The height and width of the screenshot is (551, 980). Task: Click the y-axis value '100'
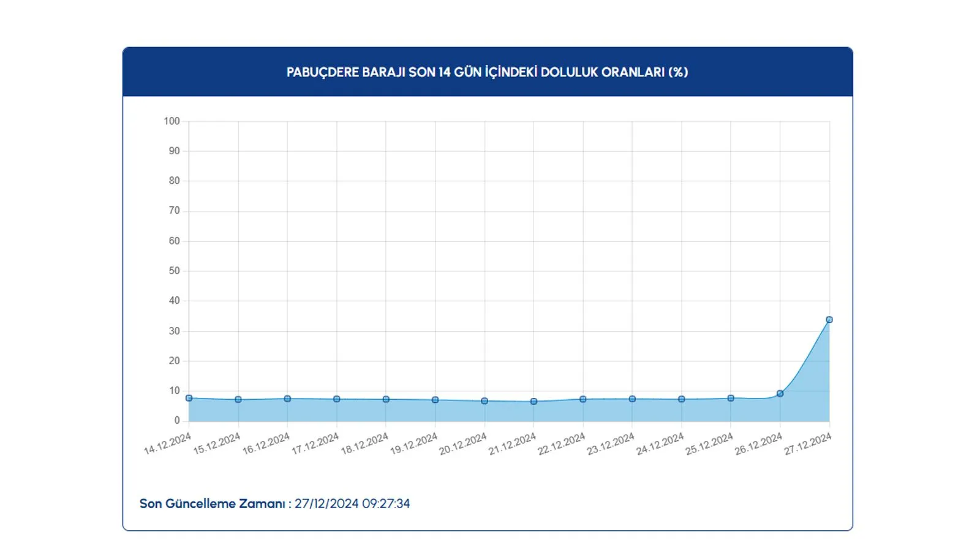(172, 121)
